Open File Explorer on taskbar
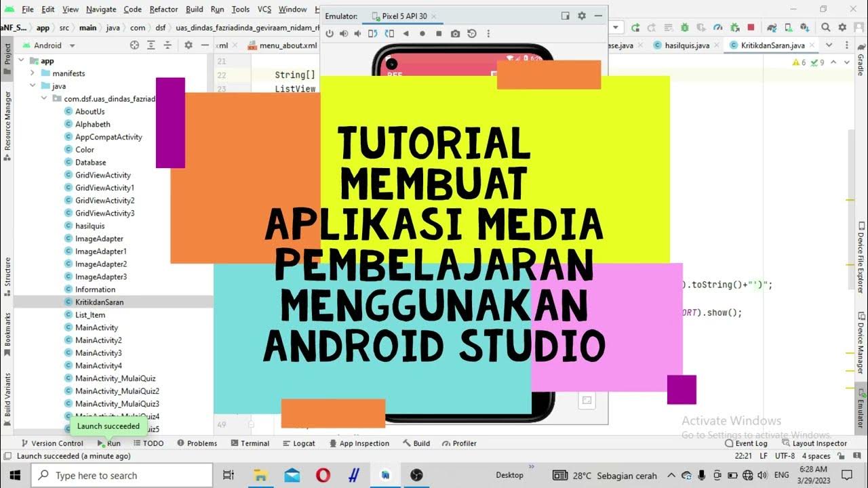Viewport: 868px width, 488px height. point(260,475)
